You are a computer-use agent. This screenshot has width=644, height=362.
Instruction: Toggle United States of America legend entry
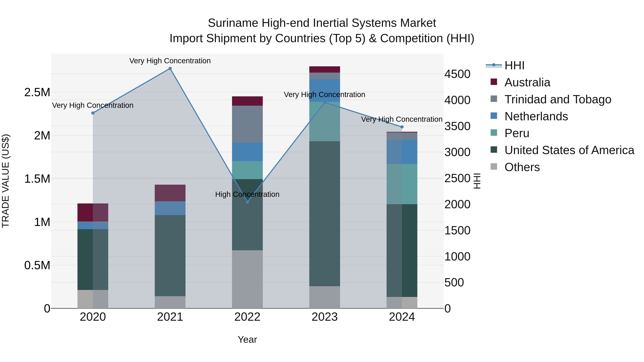coord(562,150)
